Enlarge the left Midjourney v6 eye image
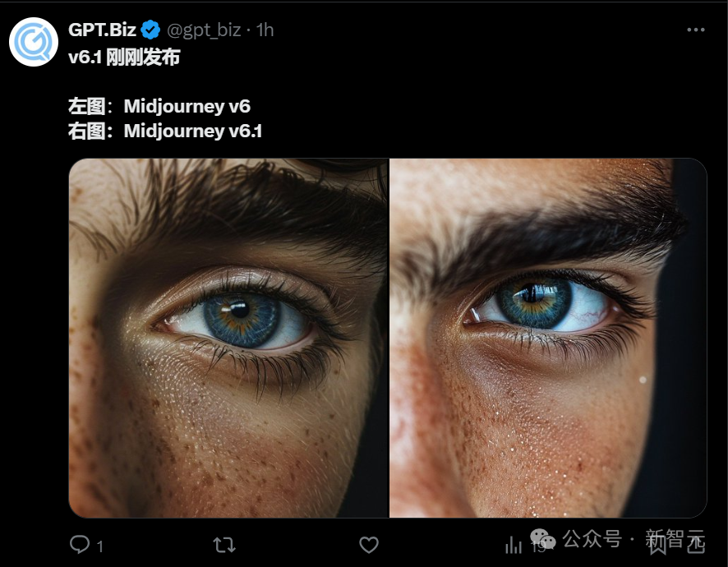 [228, 338]
